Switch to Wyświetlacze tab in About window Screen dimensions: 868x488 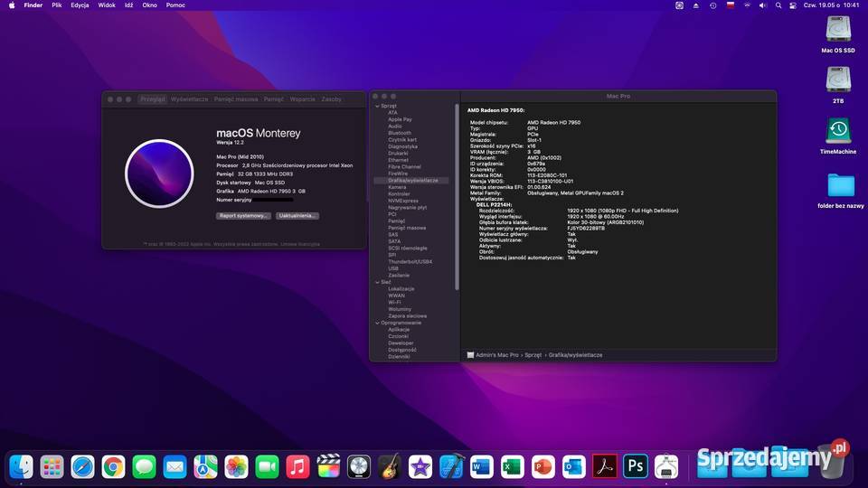189,99
